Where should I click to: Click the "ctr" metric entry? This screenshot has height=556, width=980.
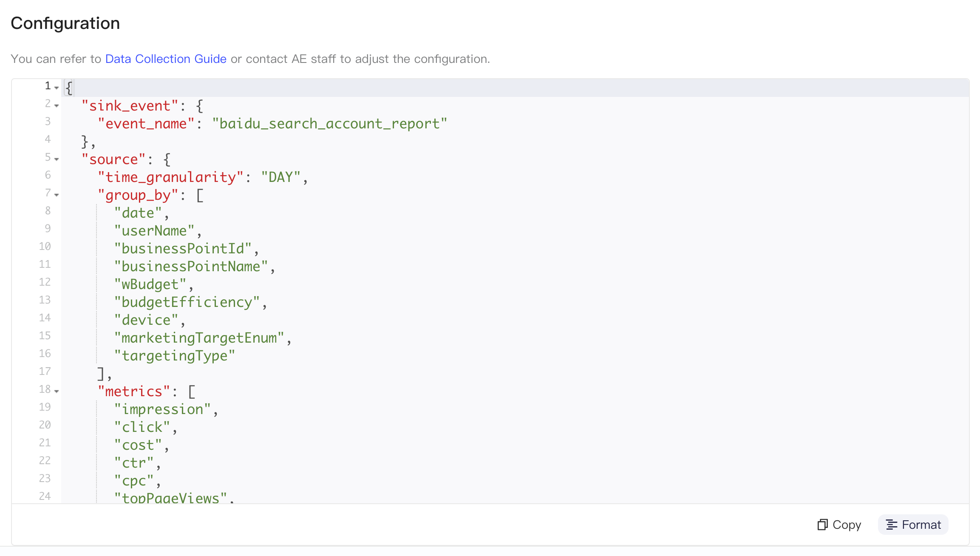click(x=134, y=463)
